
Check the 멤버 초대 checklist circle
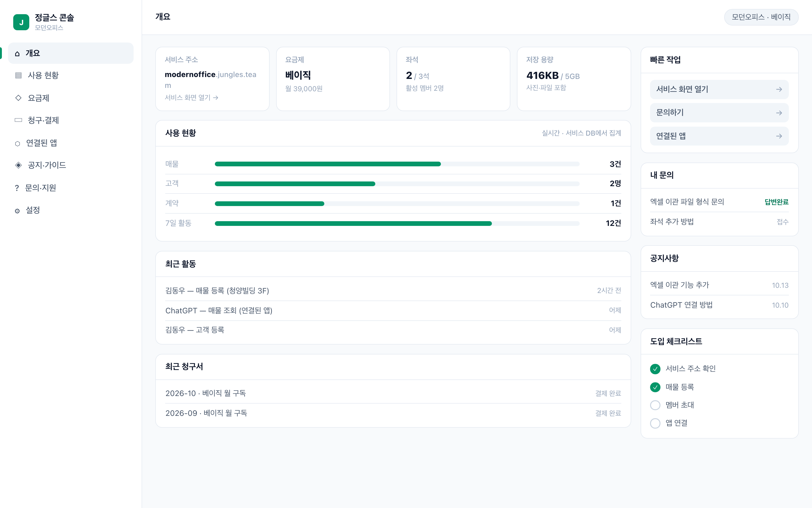coord(655,405)
